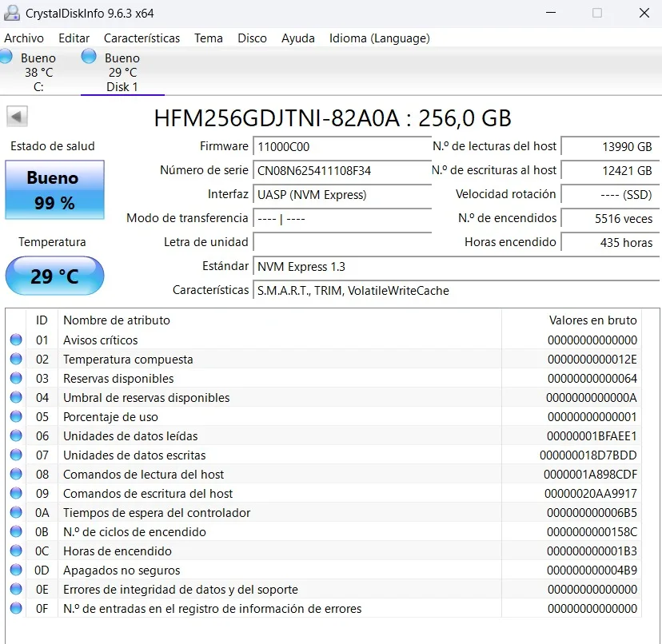Viewport: 662px width, 644px height.
Task: Click the Estándar field NVM Express 1.3
Action: pos(456,267)
